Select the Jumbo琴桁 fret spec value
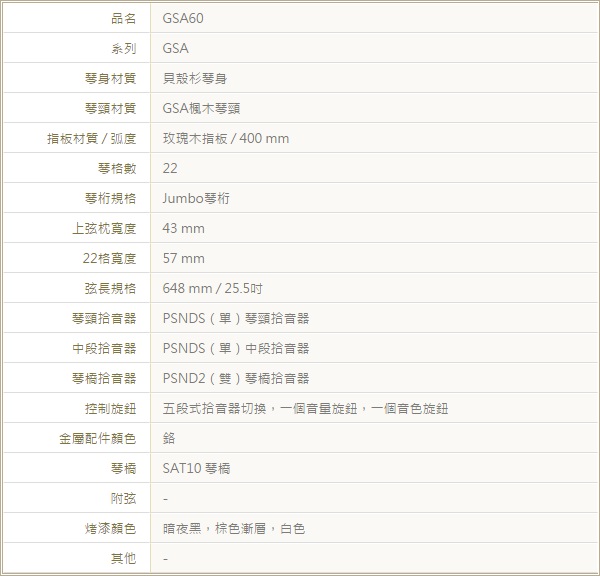 pyautogui.click(x=196, y=198)
